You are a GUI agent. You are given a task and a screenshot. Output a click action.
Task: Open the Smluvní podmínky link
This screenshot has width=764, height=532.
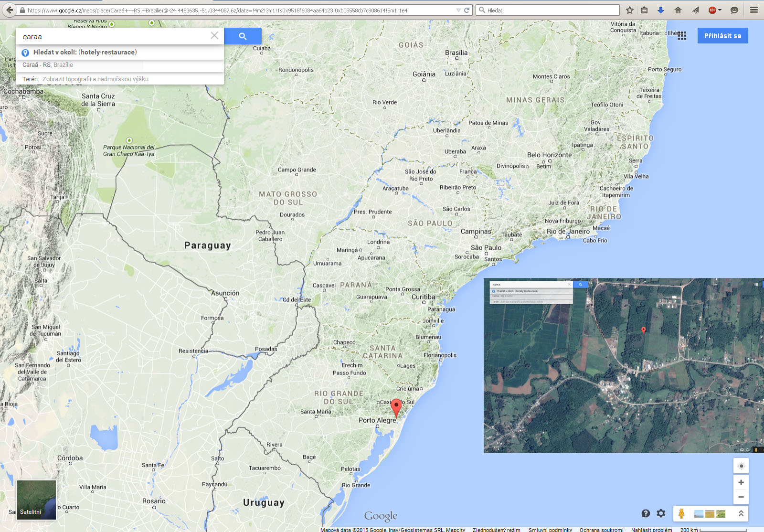pos(550,530)
